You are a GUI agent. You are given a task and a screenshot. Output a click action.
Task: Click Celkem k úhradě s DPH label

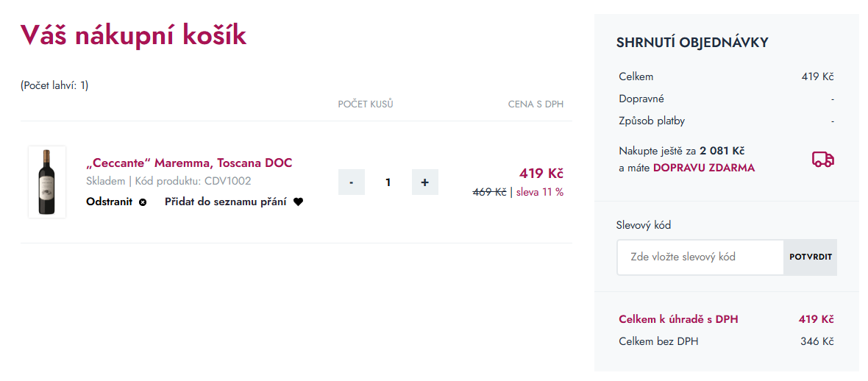click(678, 319)
